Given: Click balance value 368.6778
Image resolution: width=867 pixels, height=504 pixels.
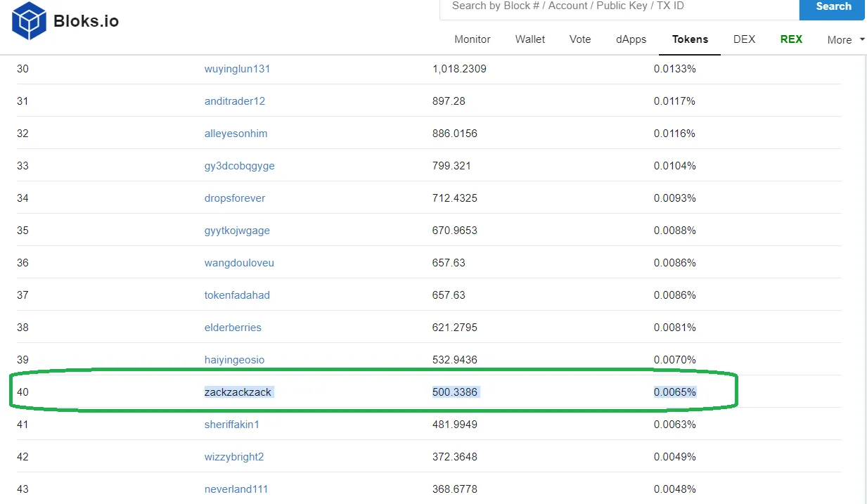Looking at the screenshot, I should pyautogui.click(x=455, y=489).
